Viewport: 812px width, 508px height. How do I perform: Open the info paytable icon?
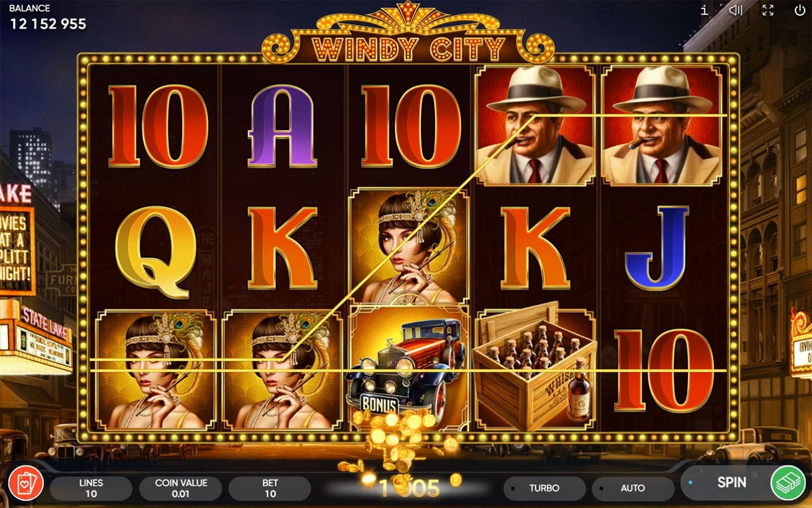(x=704, y=10)
